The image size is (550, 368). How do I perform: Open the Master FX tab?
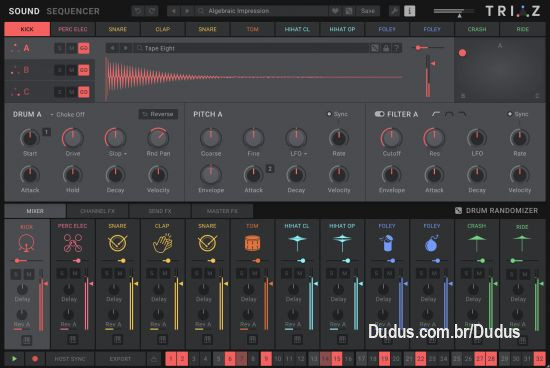222,211
